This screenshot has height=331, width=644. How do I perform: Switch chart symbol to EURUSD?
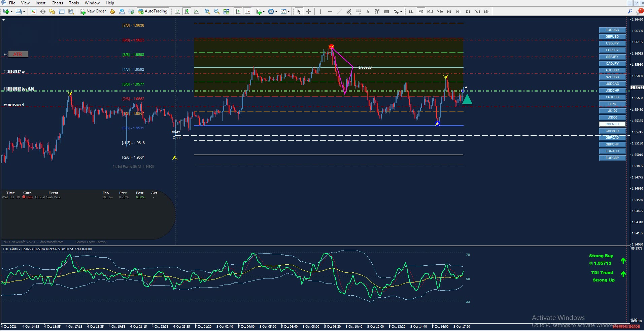[612, 30]
